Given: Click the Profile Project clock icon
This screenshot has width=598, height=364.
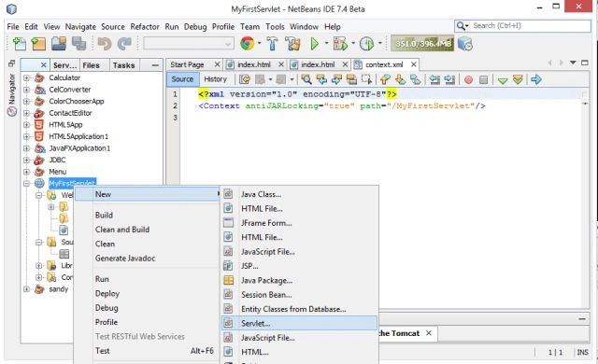Looking at the screenshot, I should tap(366, 44).
